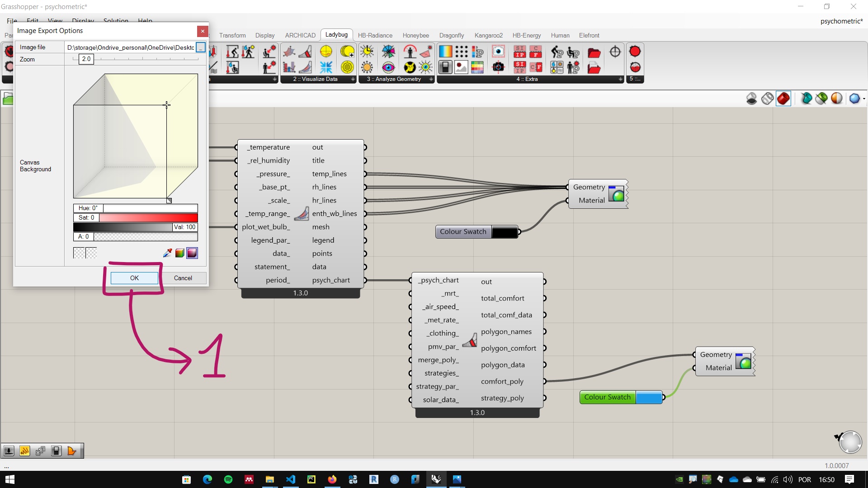868x488 pixels.
Task: Open the Human tab
Action: [560, 35]
